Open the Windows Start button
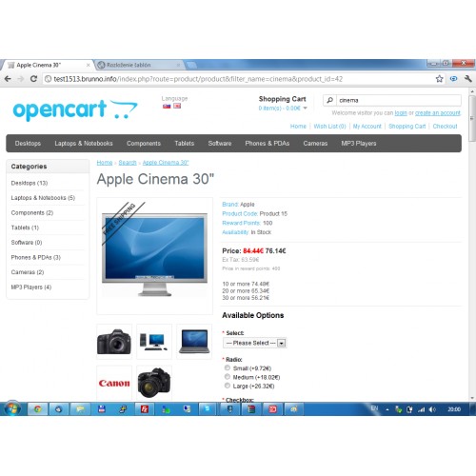This screenshot has height=476, width=476. 12,408
